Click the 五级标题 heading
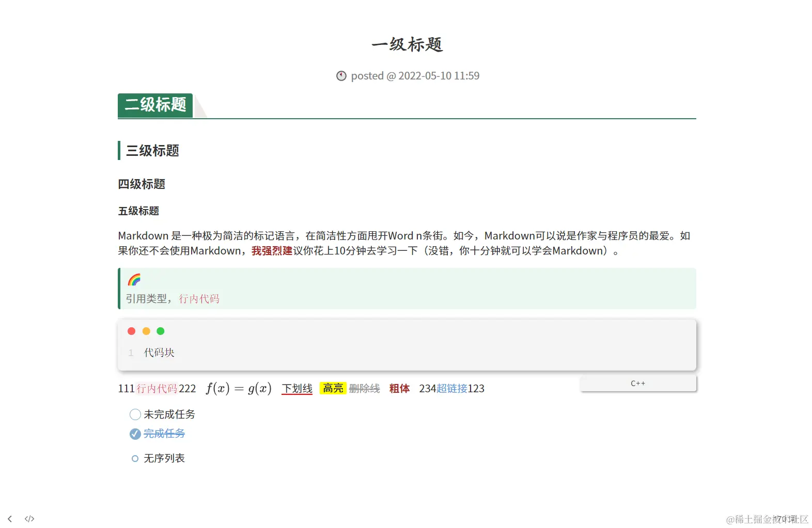Viewport: 812px width, 528px height. [138, 211]
